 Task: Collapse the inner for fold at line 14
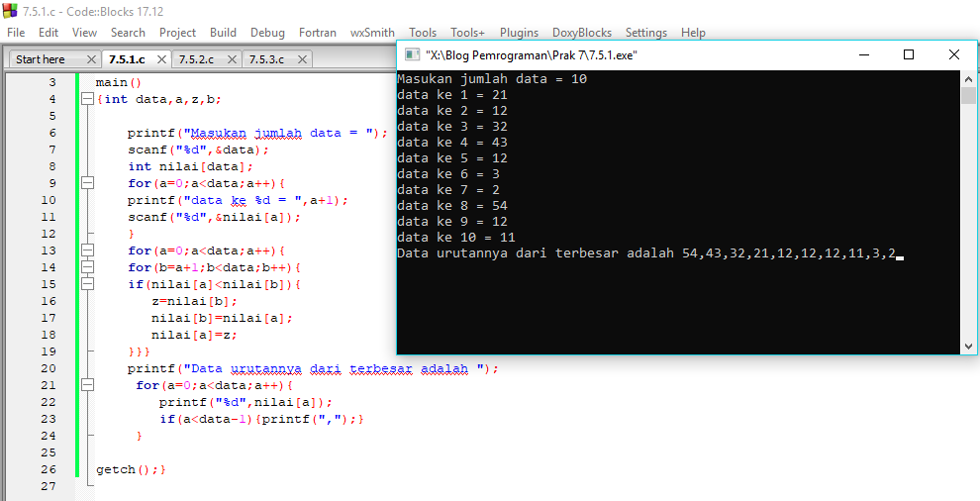coord(87,267)
